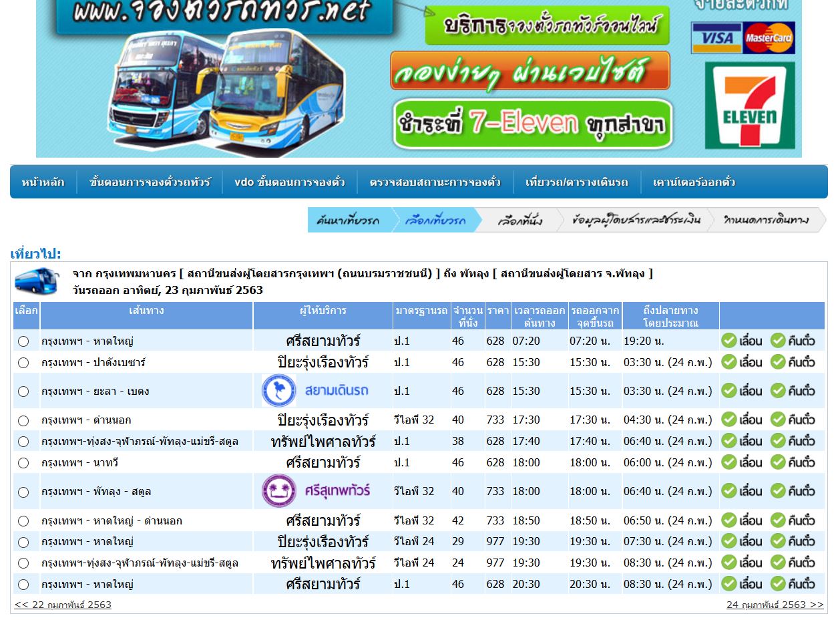Click the blue bus icon beside the trip header
The width and height of the screenshot is (840, 620).
pos(37,281)
